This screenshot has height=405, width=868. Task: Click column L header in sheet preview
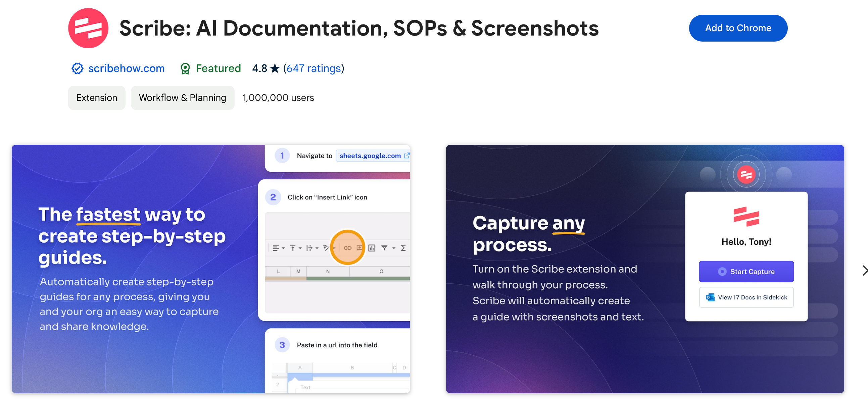pos(278,271)
